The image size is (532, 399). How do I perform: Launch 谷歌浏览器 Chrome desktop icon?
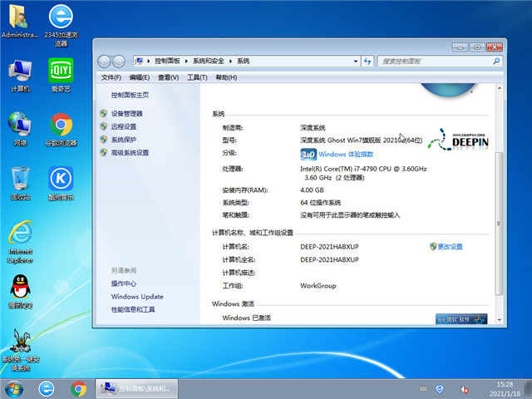[x=61, y=130]
